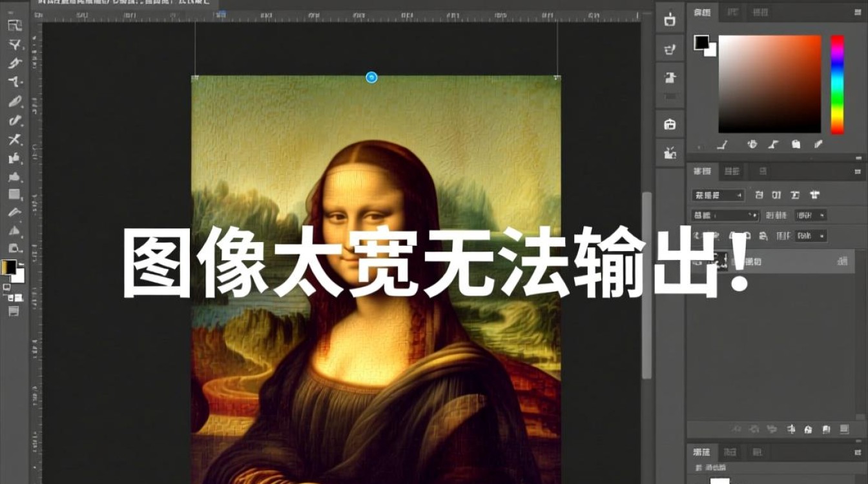Screen dimensions: 868x484
Task: Select the pen-shaped eleventh tool in the left toolbox
Action: pyautogui.click(x=14, y=212)
